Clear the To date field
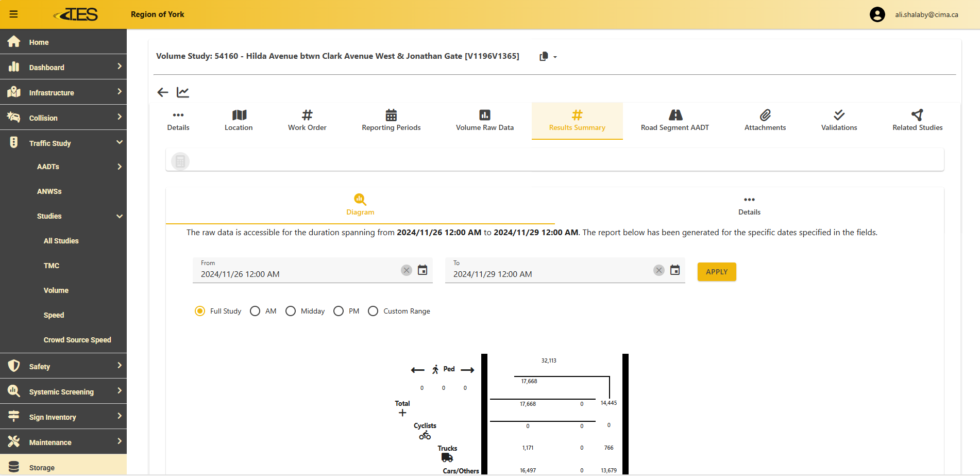 [658, 270]
